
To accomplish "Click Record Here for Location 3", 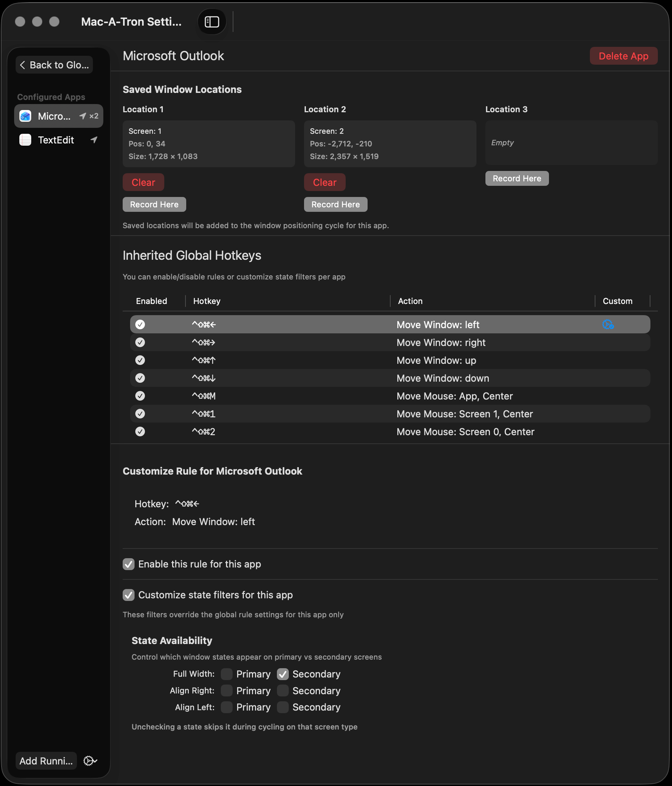I will coord(517,178).
